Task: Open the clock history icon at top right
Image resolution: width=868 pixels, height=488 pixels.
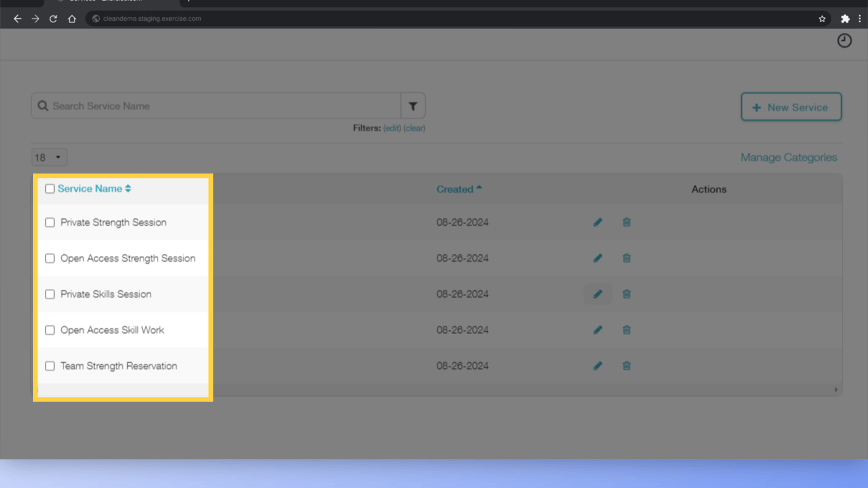Action: (844, 41)
